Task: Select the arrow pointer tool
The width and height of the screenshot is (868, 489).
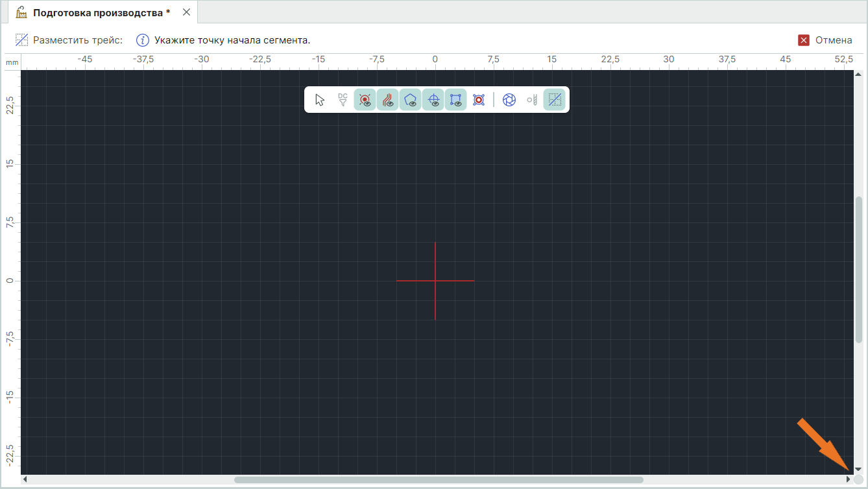Action: click(x=319, y=100)
